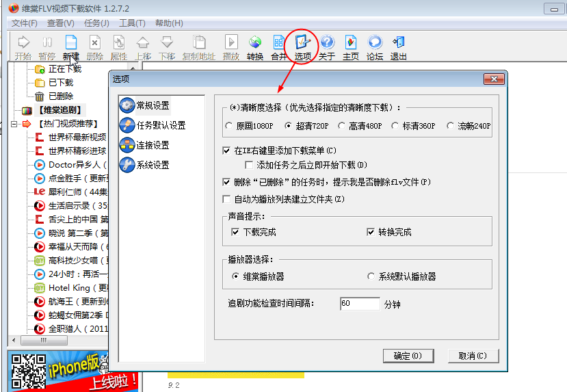The height and width of the screenshot is (392, 567).
Task: Select 系统默认播放器 radio button
Action: tap(371, 276)
